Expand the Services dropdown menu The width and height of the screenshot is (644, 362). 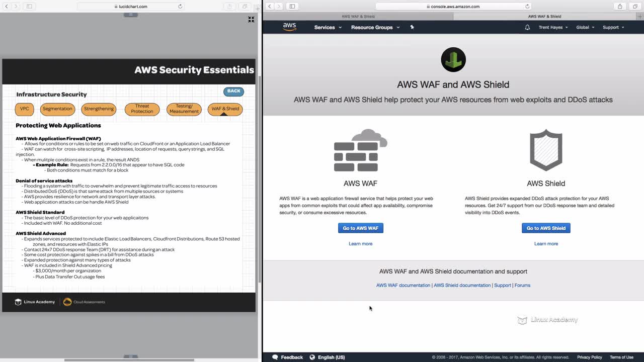click(x=328, y=27)
